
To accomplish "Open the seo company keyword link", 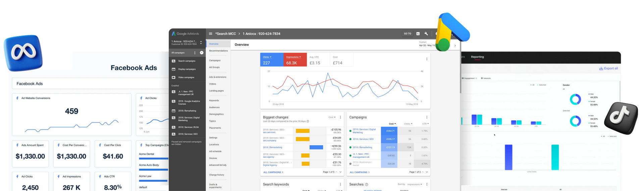I will click(269, 141).
